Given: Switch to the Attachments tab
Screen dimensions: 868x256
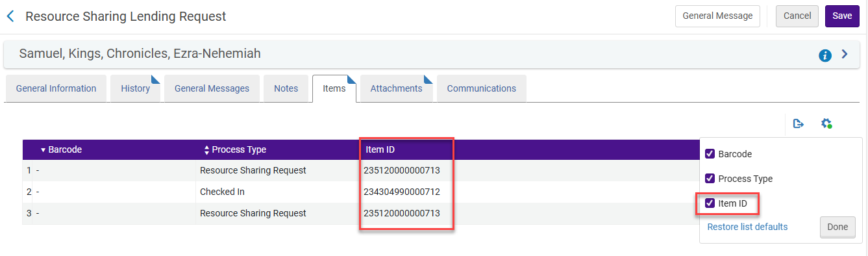Looking at the screenshot, I should [x=396, y=89].
